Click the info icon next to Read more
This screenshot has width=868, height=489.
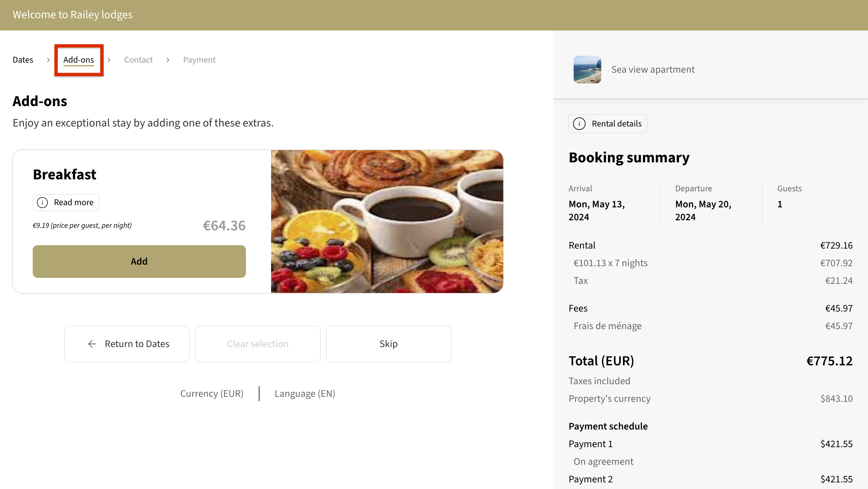[x=42, y=202]
